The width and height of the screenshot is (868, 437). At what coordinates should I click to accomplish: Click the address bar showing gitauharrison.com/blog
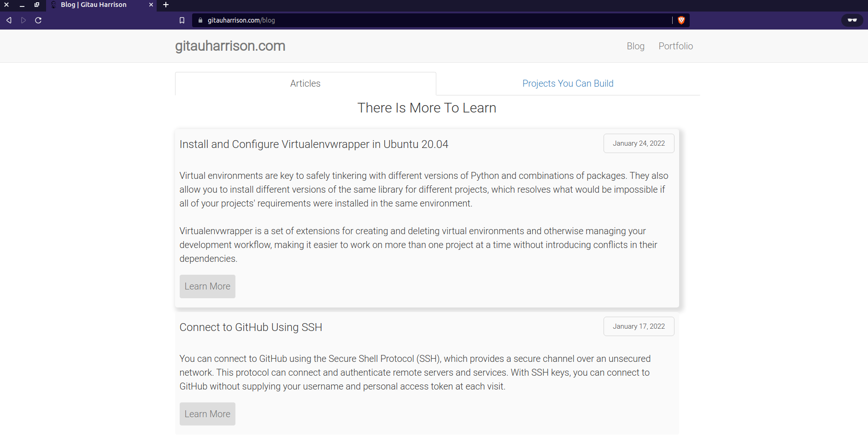point(433,20)
